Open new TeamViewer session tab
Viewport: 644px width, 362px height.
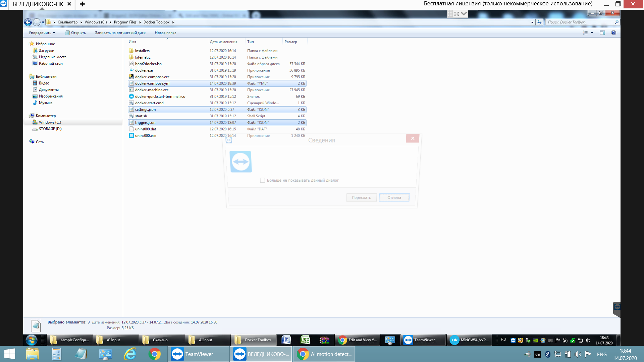click(x=83, y=4)
